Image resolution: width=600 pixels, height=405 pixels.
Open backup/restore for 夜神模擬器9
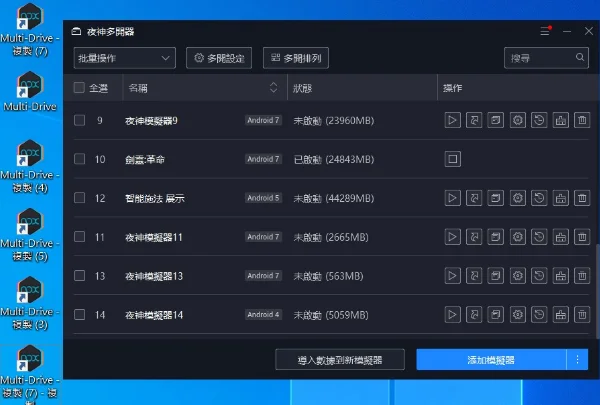[x=539, y=120]
